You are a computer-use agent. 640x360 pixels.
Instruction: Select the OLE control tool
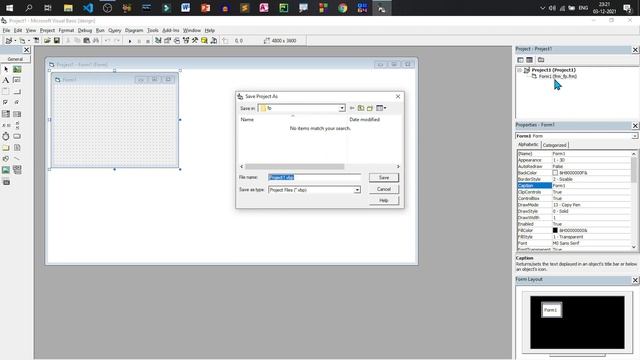point(6,182)
